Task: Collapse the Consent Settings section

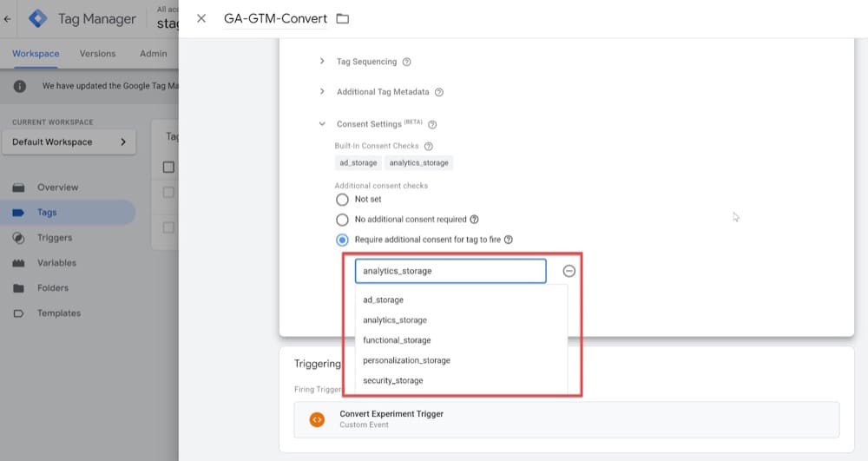Action: click(x=322, y=124)
